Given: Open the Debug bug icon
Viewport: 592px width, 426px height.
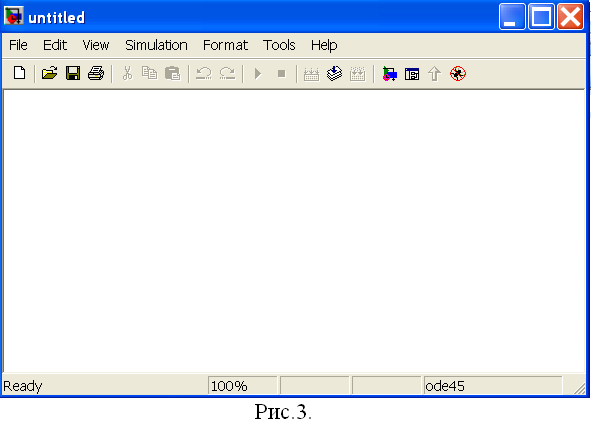Looking at the screenshot, I should pos(458,74).
